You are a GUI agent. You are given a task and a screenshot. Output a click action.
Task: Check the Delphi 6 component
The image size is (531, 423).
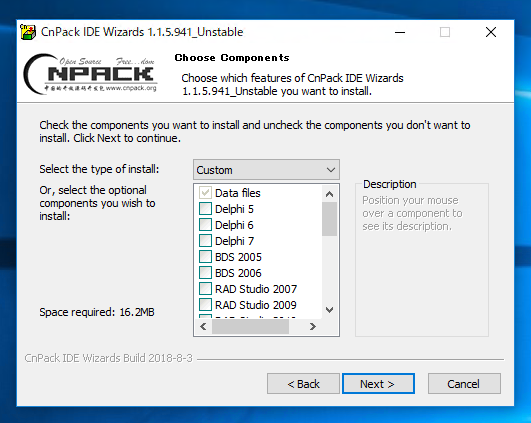[205, 225]
